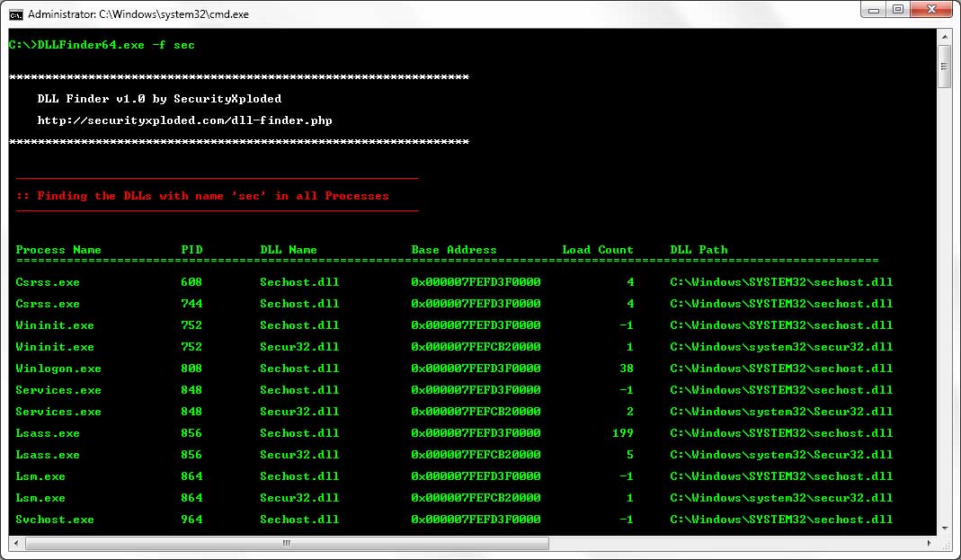Click the Load Count column header
This screenshot has height=560, width=961.
pyautogui.click(x=597, y=250)
